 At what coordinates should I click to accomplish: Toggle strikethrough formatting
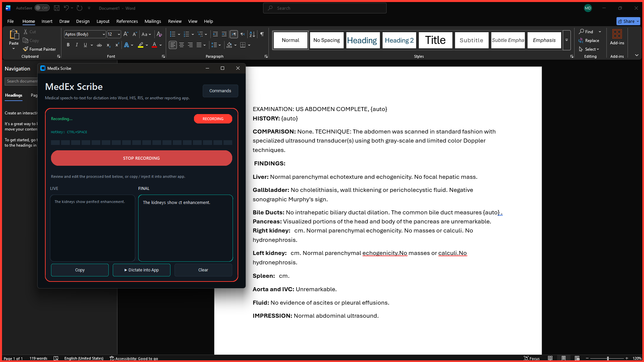(99, 45)
